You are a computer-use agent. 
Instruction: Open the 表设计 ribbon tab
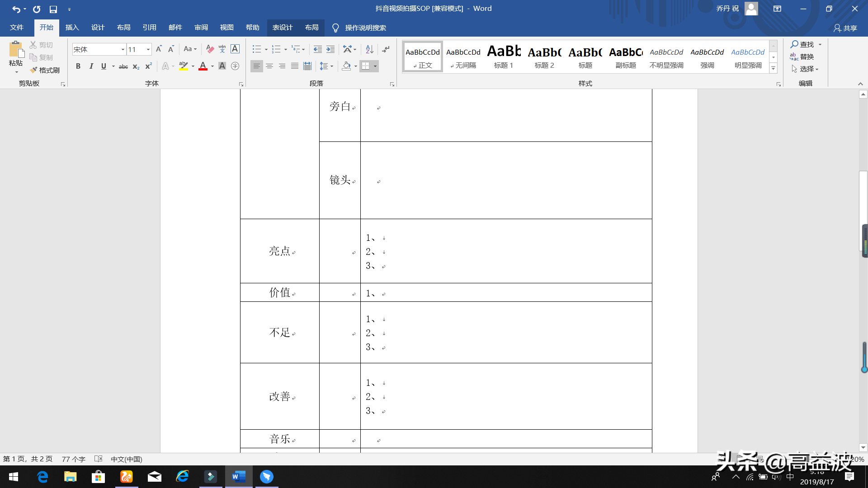(x=282, y=28)
